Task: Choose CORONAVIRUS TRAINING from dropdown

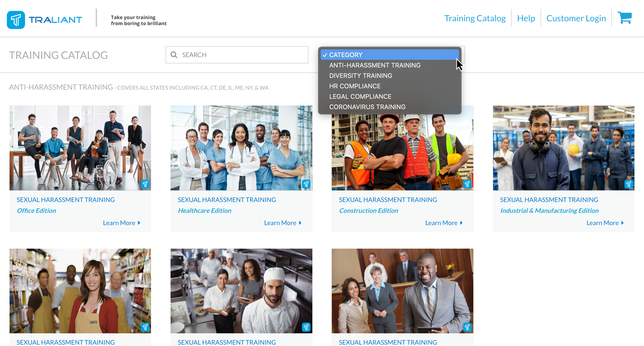Action: click(x=390, y=107)
